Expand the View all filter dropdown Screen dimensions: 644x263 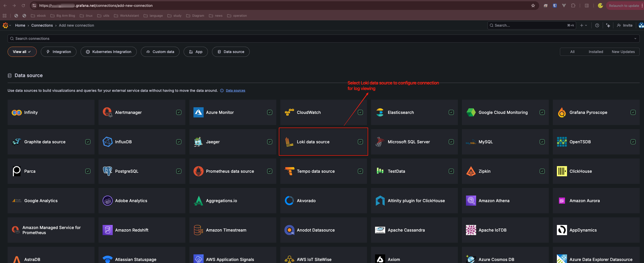click(x=22, y=52)
